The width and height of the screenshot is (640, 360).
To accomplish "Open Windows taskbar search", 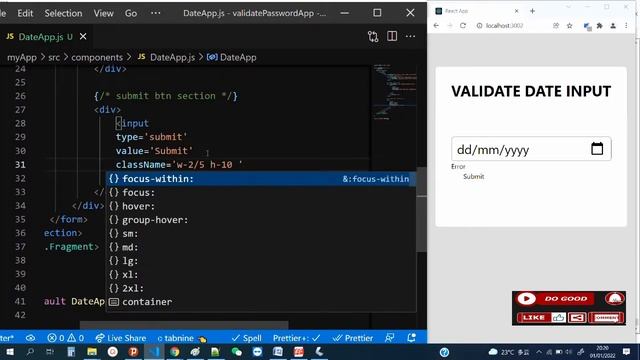I will [x=30, y=351].
